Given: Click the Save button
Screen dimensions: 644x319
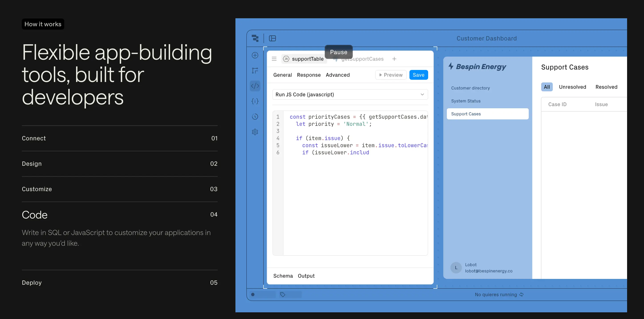Looking at the screenshot, I should click(x=419, y=75).
